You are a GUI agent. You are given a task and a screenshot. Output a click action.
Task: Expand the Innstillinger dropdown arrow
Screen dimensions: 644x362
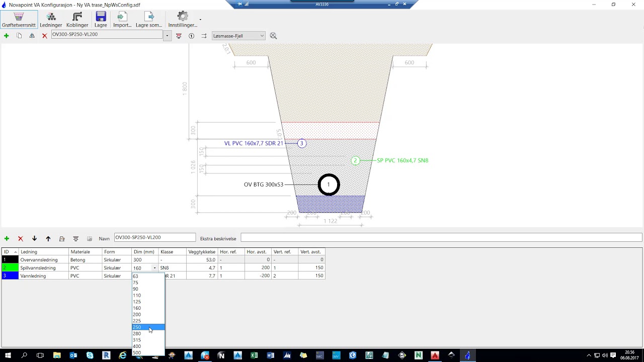[200, 20]
